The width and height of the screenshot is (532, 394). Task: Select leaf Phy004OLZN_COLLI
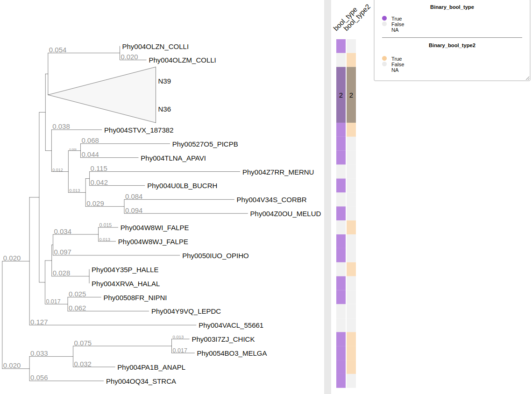click(155, 47)
